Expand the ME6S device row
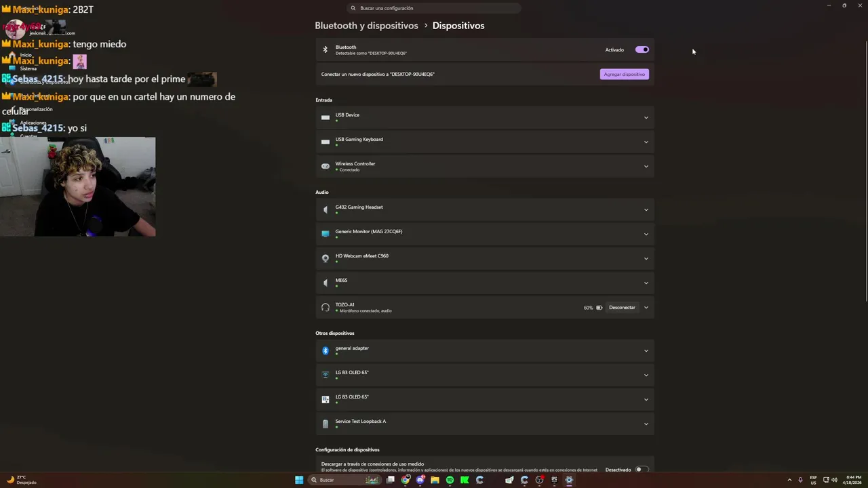Viewport: 868px width, 488px height. (646, 283)
